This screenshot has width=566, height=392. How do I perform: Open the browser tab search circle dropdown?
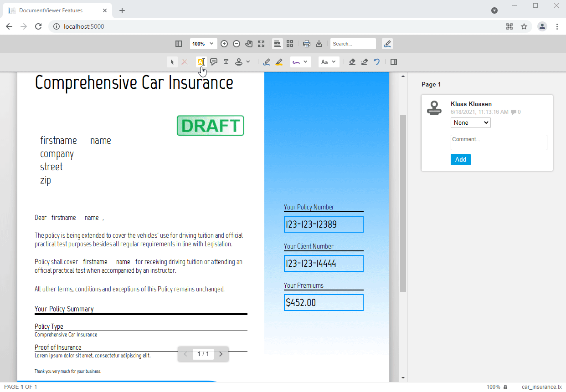coord(494,10)
